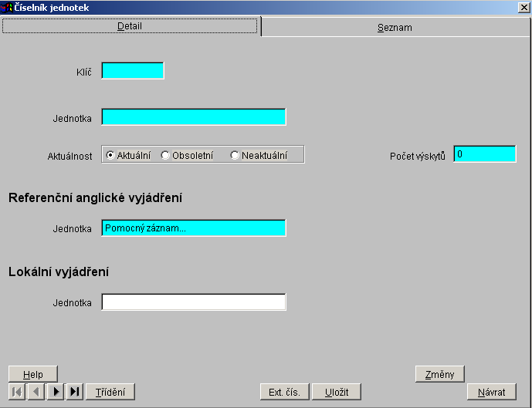Click the Změny button

click(439, 374)
